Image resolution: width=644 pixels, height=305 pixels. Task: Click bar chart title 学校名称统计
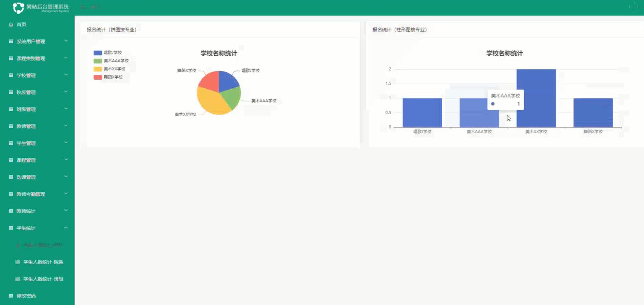tap(505, 53)
